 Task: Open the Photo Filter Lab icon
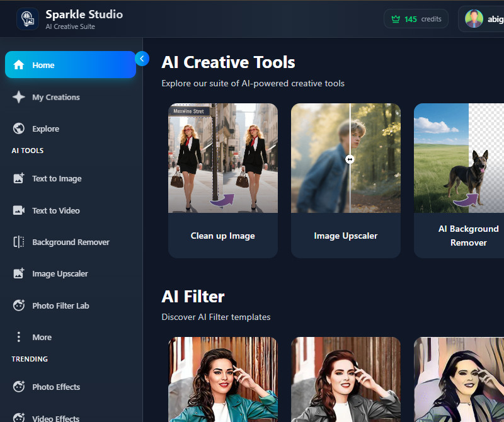(x=19, y=305)
